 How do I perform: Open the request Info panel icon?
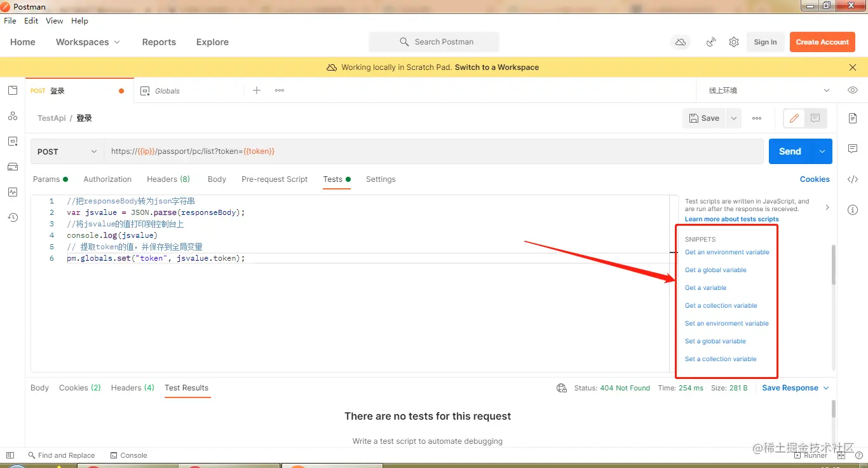(853, 210)
